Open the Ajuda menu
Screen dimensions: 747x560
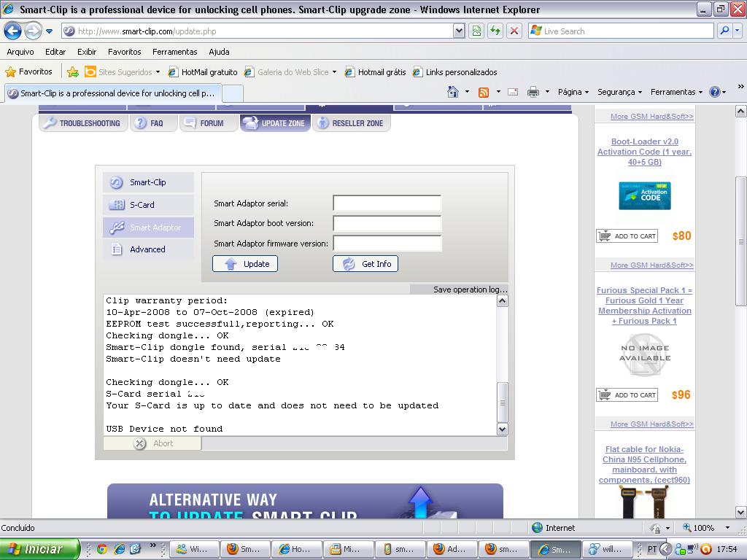(219, 52)
